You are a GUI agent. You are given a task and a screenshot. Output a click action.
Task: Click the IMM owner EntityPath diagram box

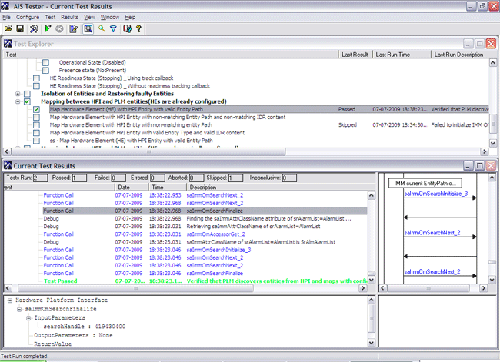pos(425,183)
